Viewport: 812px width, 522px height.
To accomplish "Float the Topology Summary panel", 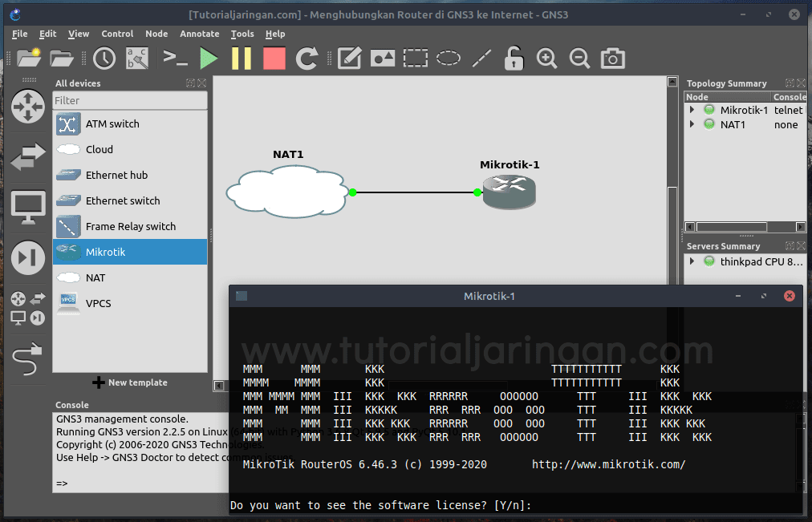I will [790, 83].
